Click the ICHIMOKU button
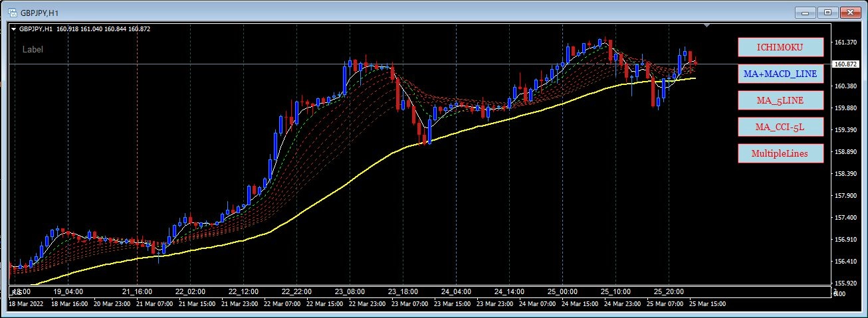868x318 pixels. pyautogui.click(x=780, y=47)
